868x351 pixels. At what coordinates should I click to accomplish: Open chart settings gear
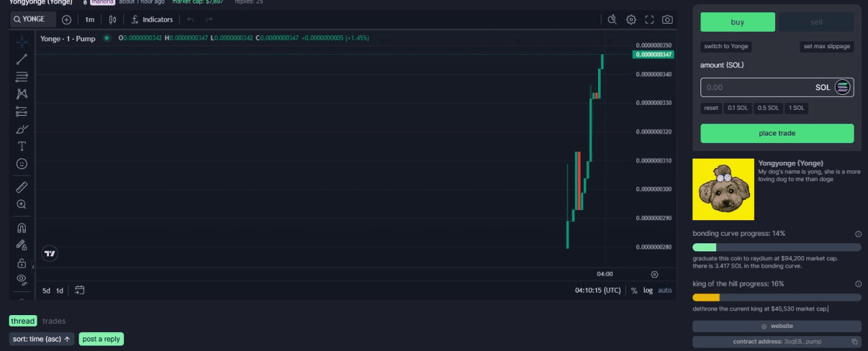coord(631,20)
